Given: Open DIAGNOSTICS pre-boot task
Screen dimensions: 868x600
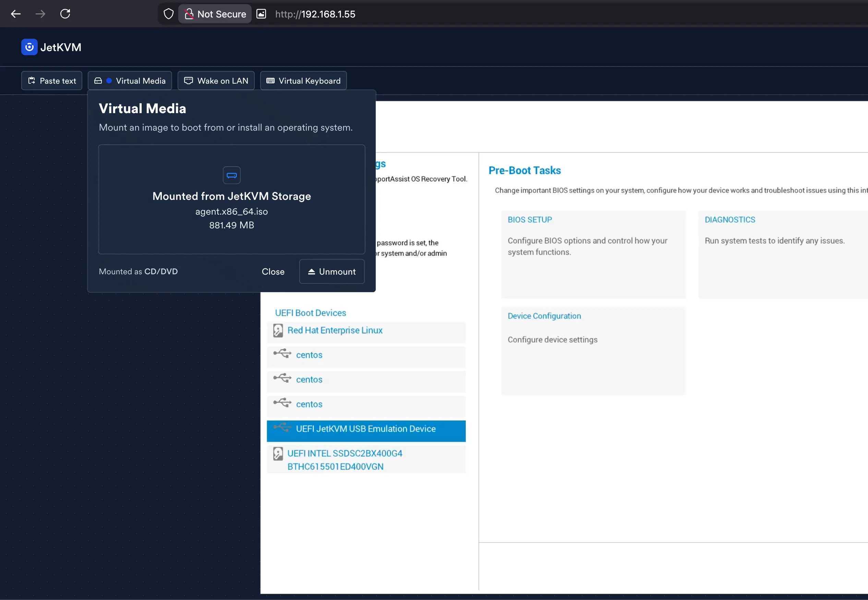Looking at the screenshot, I should [783, 254].
